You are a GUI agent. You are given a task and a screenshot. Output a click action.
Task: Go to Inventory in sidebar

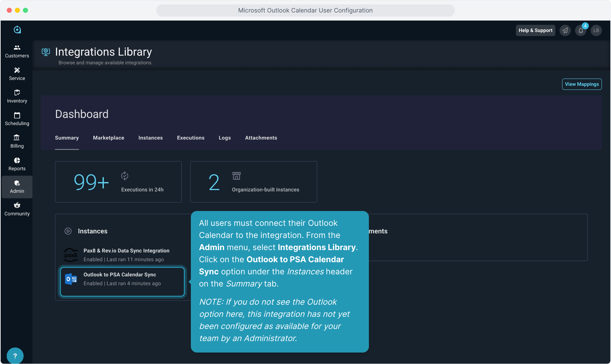(x=17, y=96)
